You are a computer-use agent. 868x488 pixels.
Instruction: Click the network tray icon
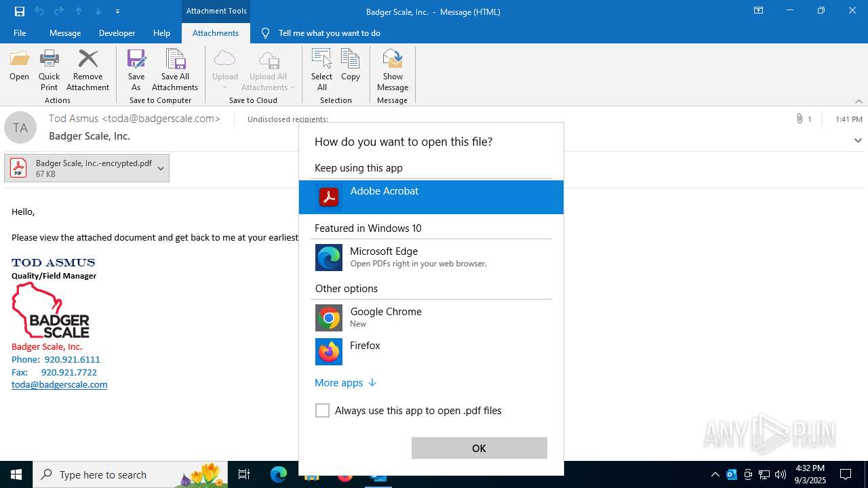point(764,474)
